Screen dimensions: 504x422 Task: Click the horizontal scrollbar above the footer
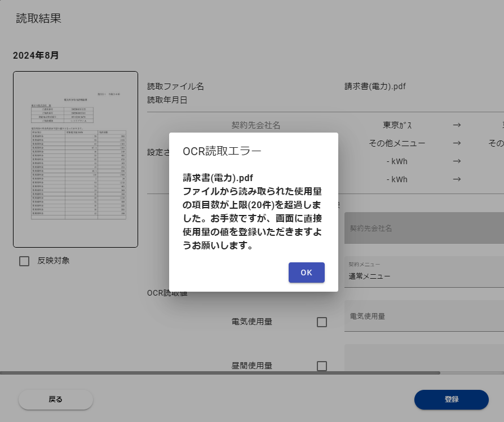(x=220, y=373)
